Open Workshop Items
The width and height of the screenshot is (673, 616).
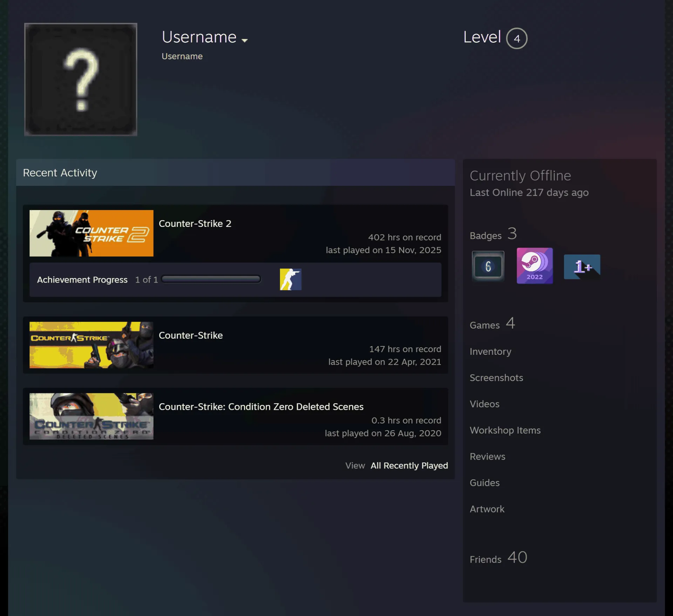pos(505,430)
